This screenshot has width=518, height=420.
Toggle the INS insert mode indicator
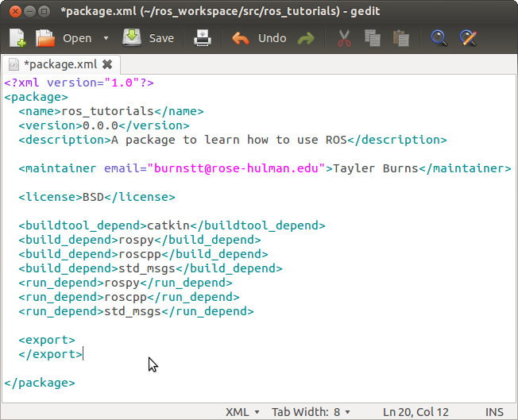494,412
